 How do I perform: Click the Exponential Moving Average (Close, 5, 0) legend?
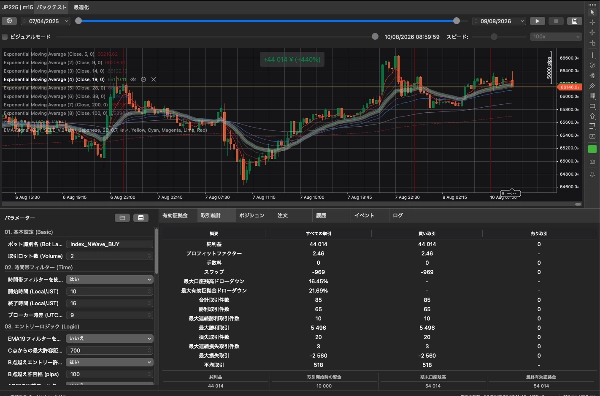[49, 54]
